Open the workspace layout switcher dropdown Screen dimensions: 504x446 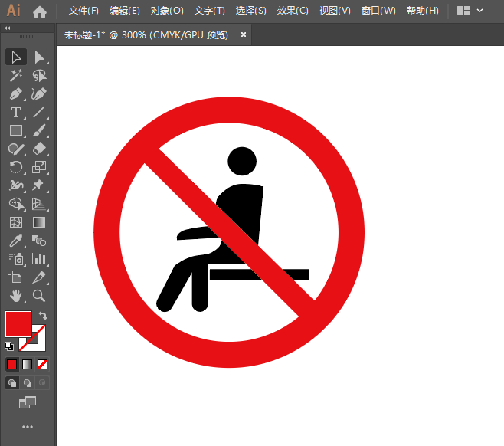[470, 11]
